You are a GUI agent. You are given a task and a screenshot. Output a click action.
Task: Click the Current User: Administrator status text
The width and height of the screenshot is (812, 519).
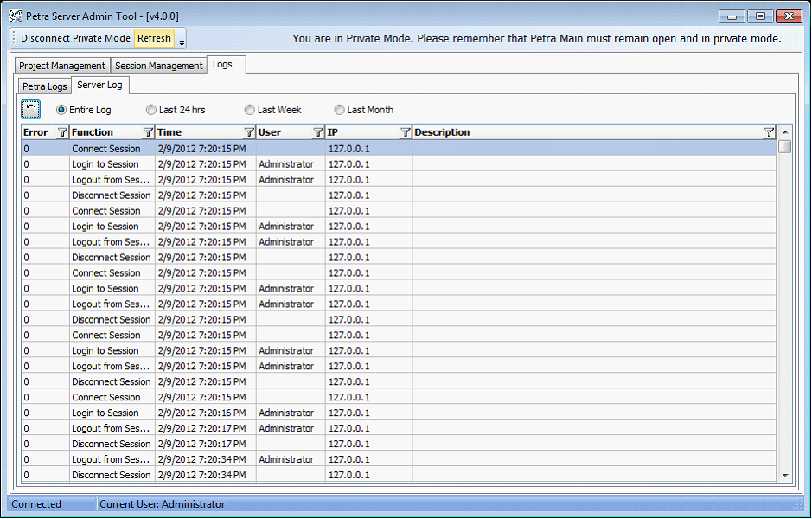tap(162, 504)
